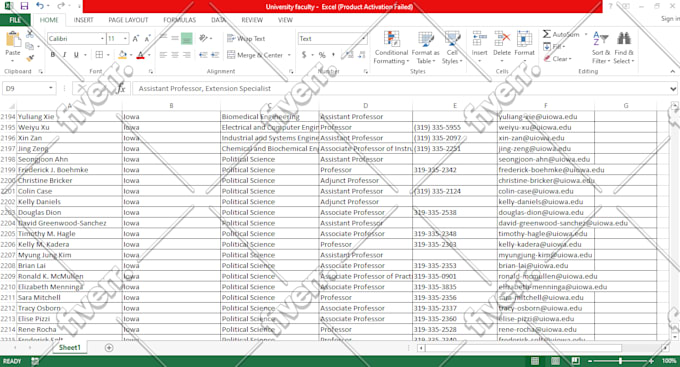The height and width of the screenshot is (367, 680).
Task: Click the formula bar text
Action: (x=205, y=88)
